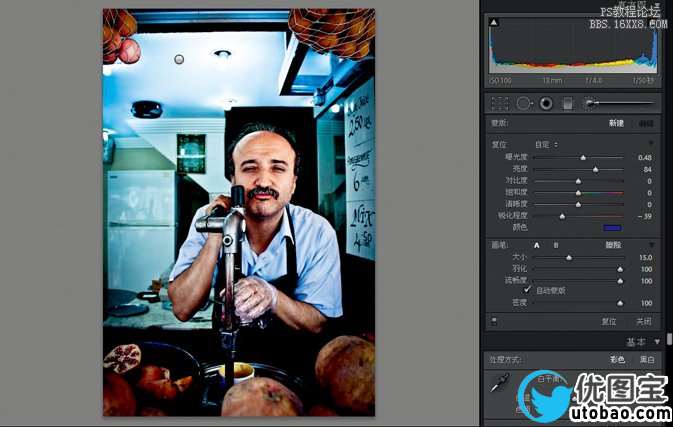Select the Adjustment Brush tool
The image size is (673, 427).
[x=620, y=103]
